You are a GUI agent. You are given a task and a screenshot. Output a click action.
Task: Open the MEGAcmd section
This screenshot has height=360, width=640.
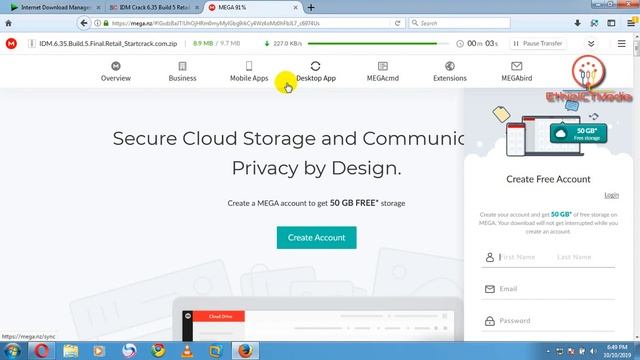click(x=382, y=71)
